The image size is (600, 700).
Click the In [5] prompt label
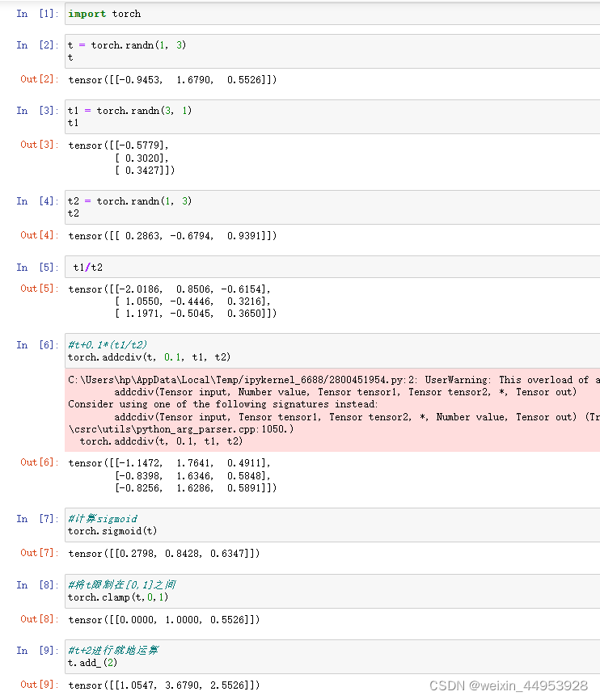(x=37, y=268)
